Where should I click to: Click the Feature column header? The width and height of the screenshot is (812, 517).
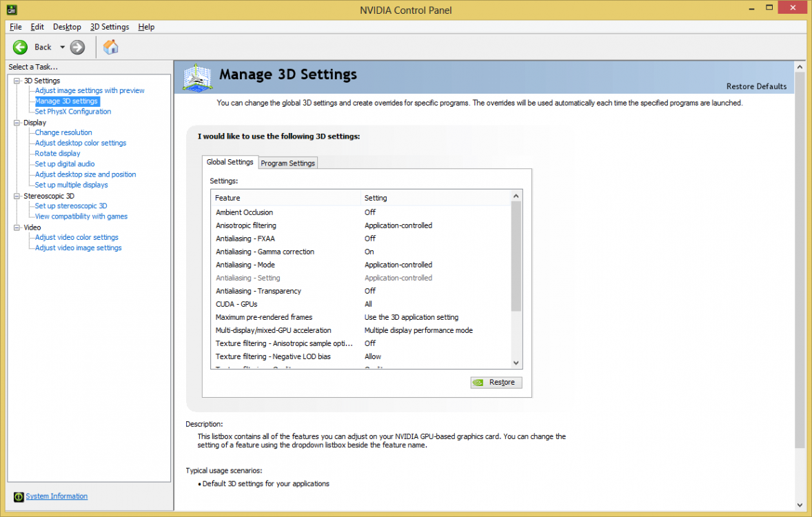(286, 198)
